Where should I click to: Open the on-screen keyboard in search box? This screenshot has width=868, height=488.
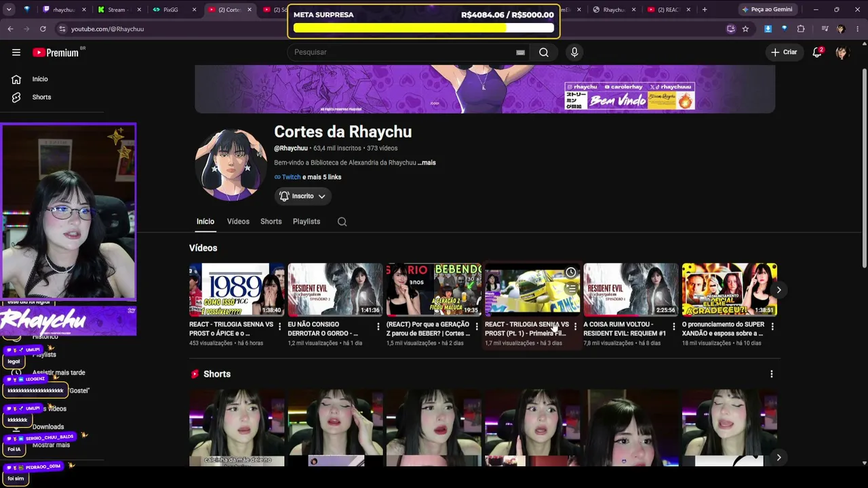click(x=520, y=52)
